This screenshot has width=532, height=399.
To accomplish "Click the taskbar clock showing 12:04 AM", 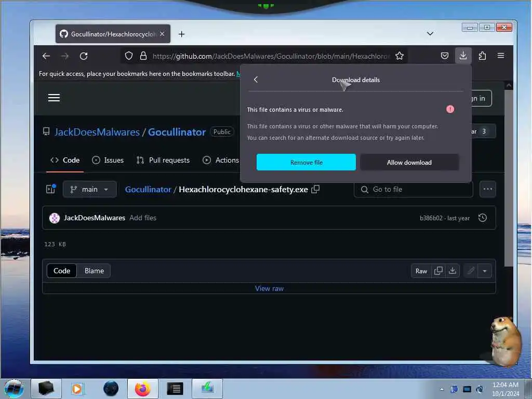I will [505, 389].
